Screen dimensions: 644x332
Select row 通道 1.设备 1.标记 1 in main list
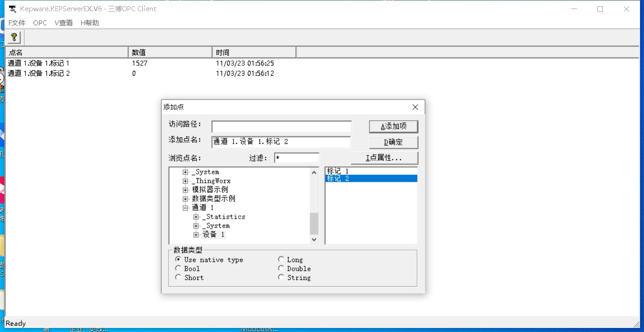(x=39, y=64)
